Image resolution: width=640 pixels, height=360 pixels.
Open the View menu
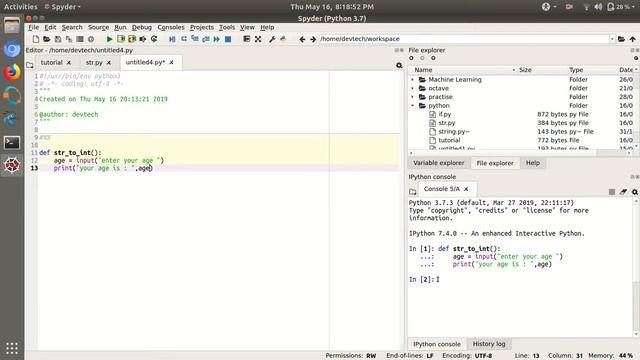coord(247,27)
